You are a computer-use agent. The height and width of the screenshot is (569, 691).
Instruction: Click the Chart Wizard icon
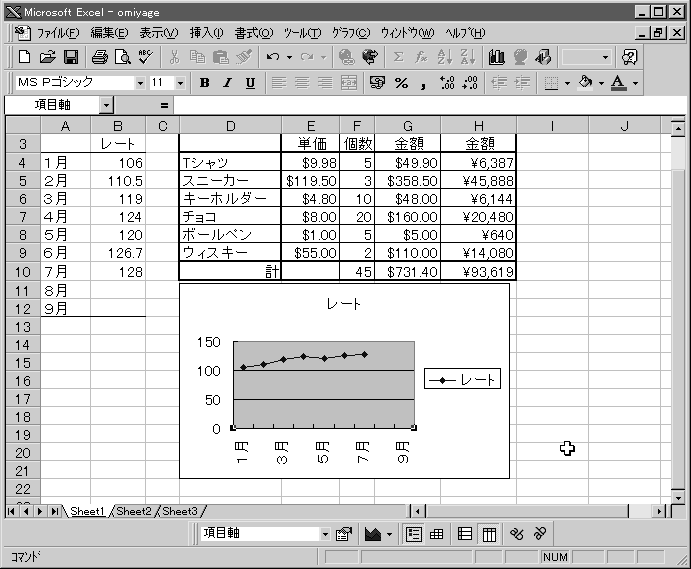tap(497, 57)
